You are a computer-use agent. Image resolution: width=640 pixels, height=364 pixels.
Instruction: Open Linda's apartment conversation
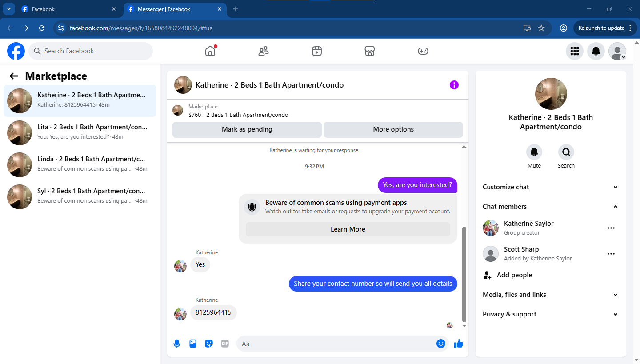[x=80, y=165]
